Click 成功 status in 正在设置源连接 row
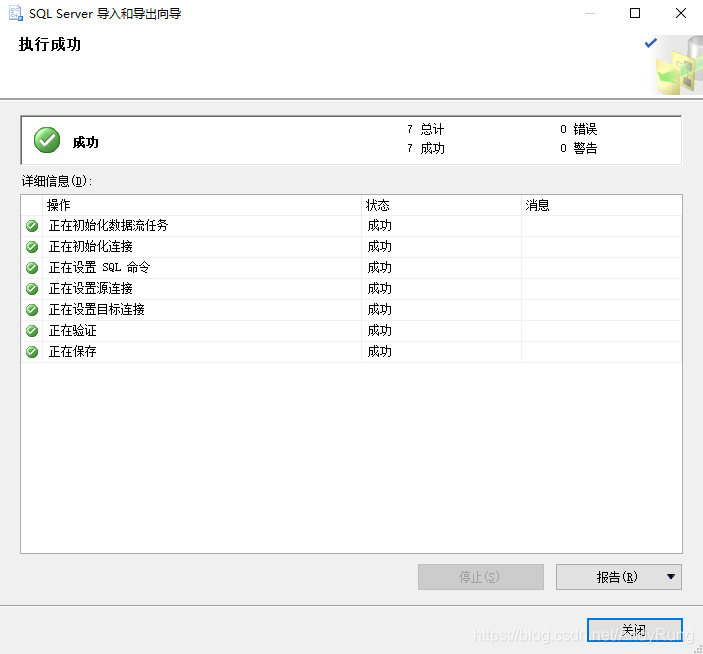 coord(379,289)
